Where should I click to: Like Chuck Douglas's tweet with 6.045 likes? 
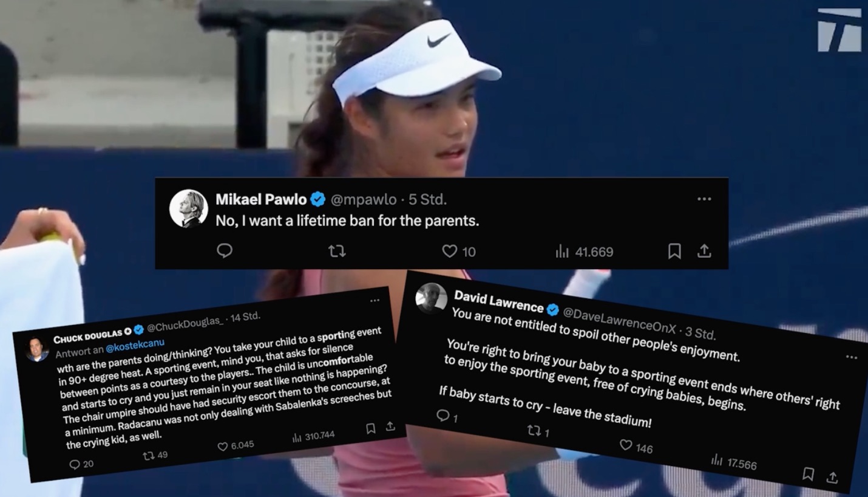point(223,447)
